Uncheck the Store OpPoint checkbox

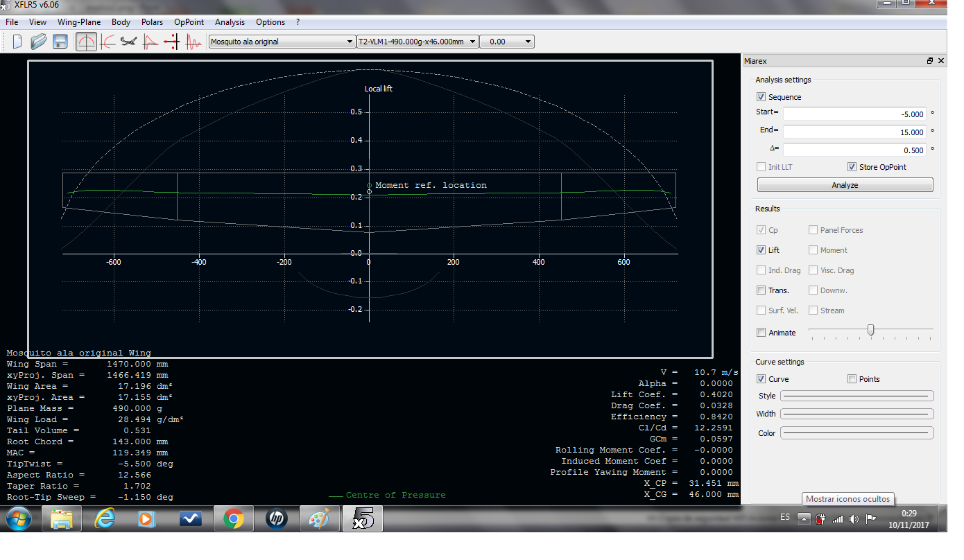tap(852, 167)
